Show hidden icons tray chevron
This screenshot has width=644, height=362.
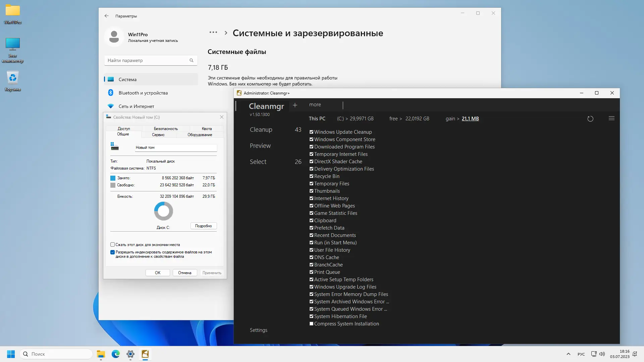point(568,354)
